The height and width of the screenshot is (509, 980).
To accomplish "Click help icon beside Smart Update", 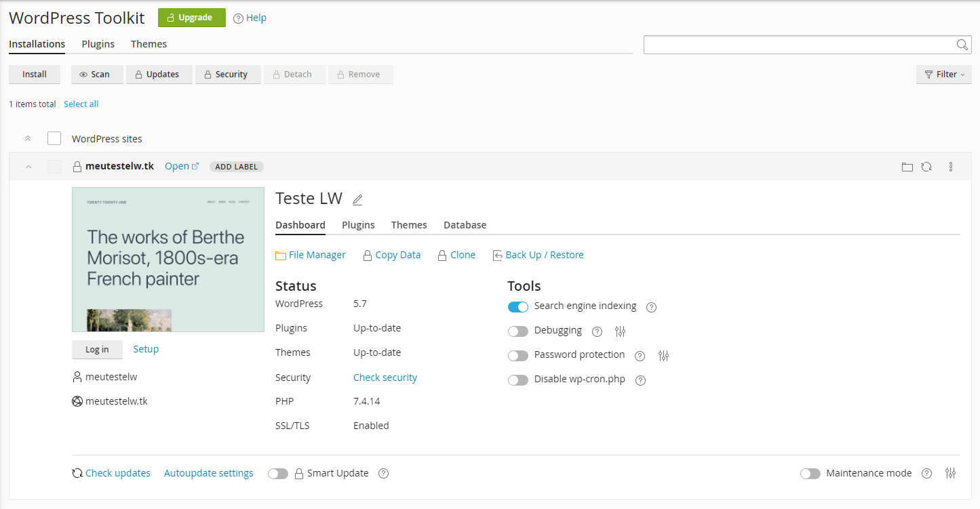I will [383, 474].
